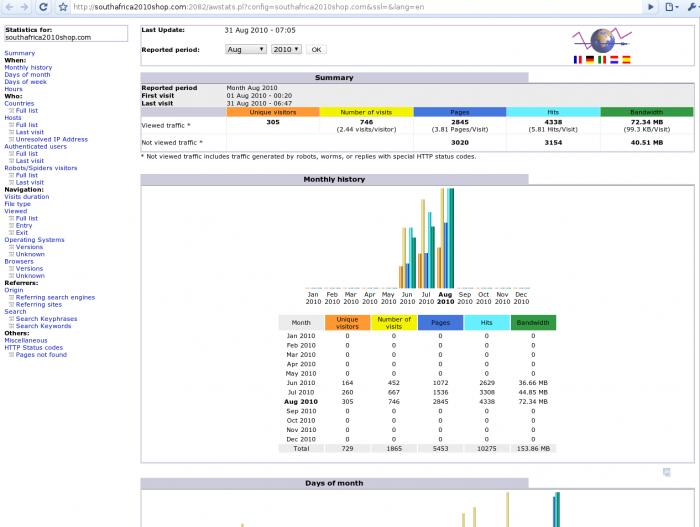The height and width of the screenshot is (527, 700).
Task: Open the Referring search engines link
Action: tap(55, 297)
